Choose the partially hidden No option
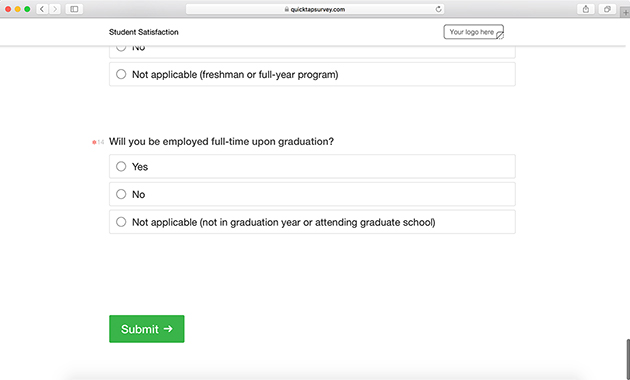 point(312,51)
